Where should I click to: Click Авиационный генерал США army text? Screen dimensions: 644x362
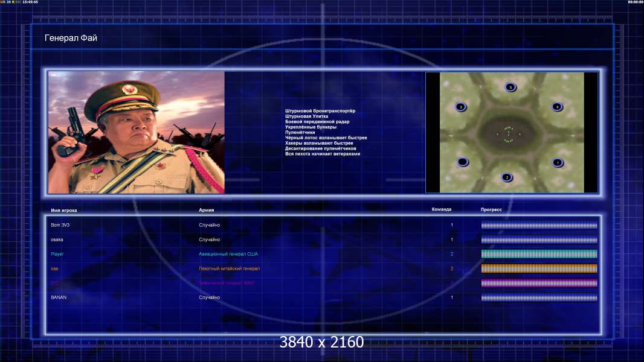228,254
